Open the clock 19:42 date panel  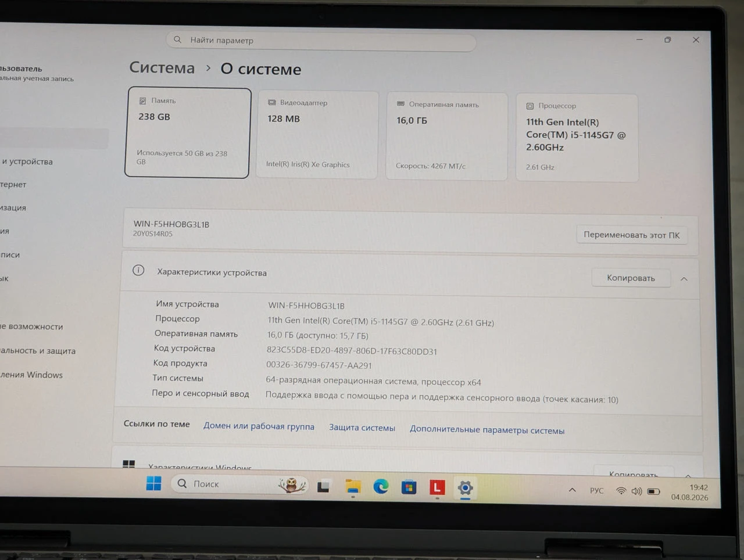pos(690,493)
